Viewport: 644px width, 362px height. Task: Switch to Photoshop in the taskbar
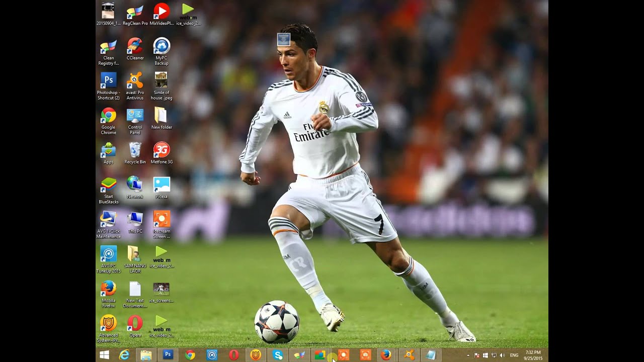click(x=168, y=355)
